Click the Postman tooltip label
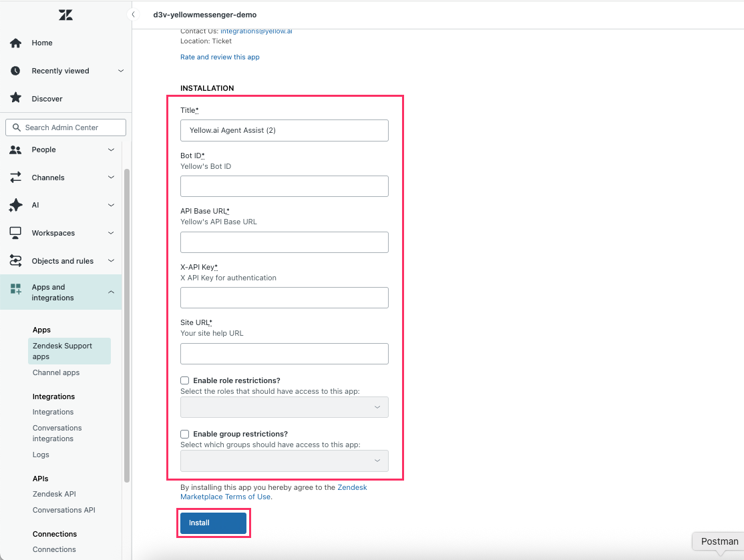Image resolution: width=744 pixels, height=560 pixels. [x=719, y=541]
